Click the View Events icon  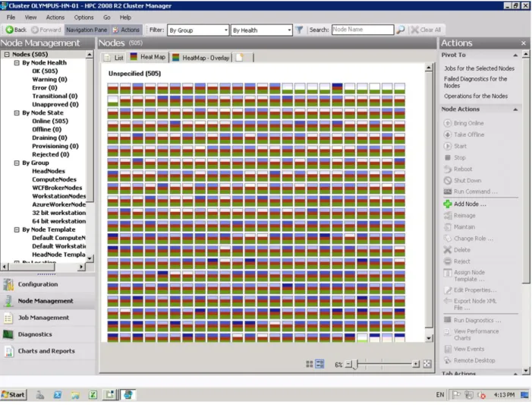(x=448, y=349)
